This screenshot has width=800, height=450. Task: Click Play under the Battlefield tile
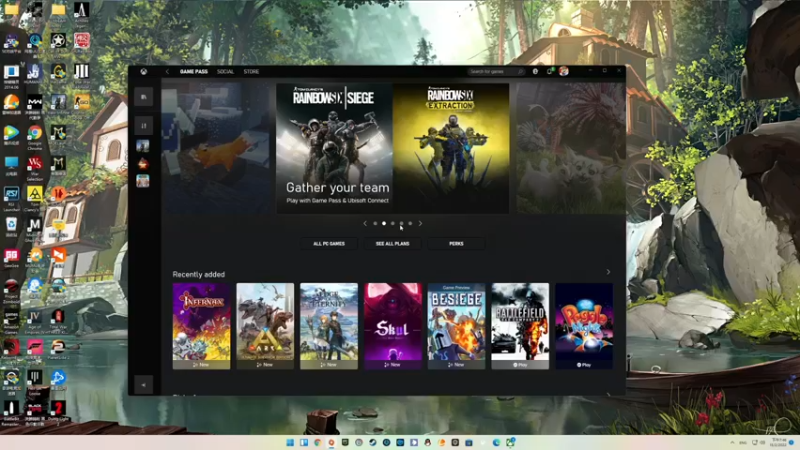pyautogui.click(x=520, y=365)
